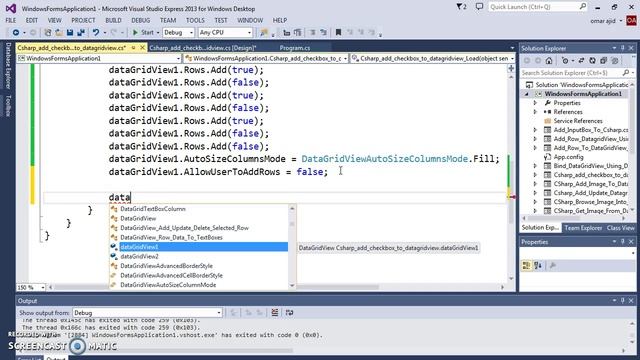Click the notifications flag icon
Viewport: 640px width, 360px height.
(x=461, y=7)
